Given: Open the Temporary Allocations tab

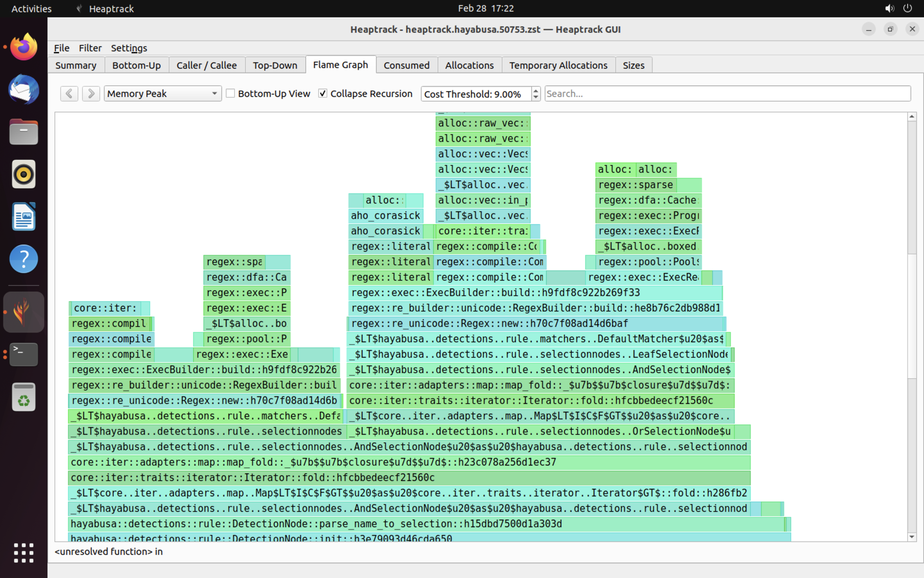Looking at the screenshot, I should click(x=558, y=66).
